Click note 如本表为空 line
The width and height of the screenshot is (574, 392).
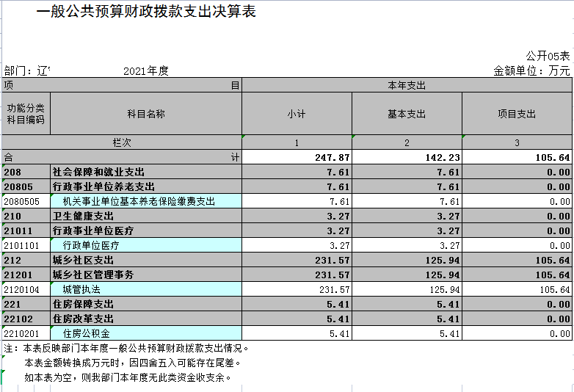(128, 377)
